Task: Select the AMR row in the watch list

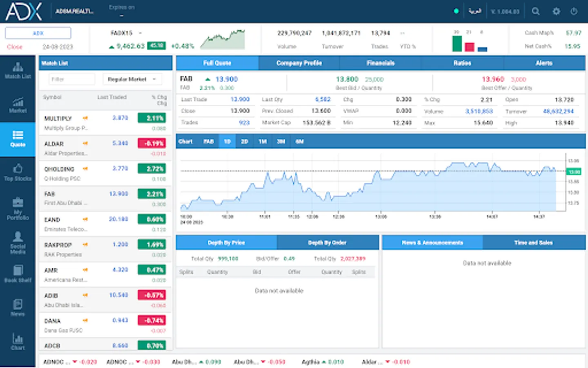Action: 105,274
